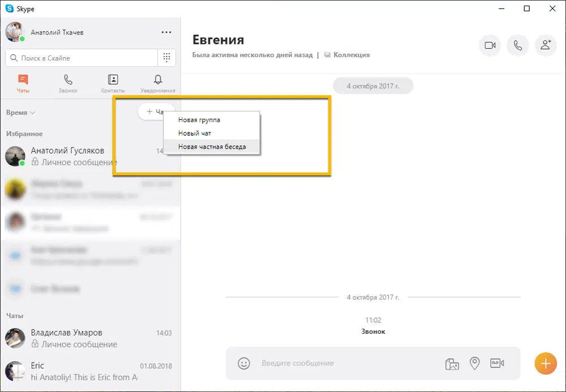This screenshot has height=392, width=566.
Task: Click the 4 октября 2017 г. date pill
Action: pyautogui.click(x=373, y=86)
